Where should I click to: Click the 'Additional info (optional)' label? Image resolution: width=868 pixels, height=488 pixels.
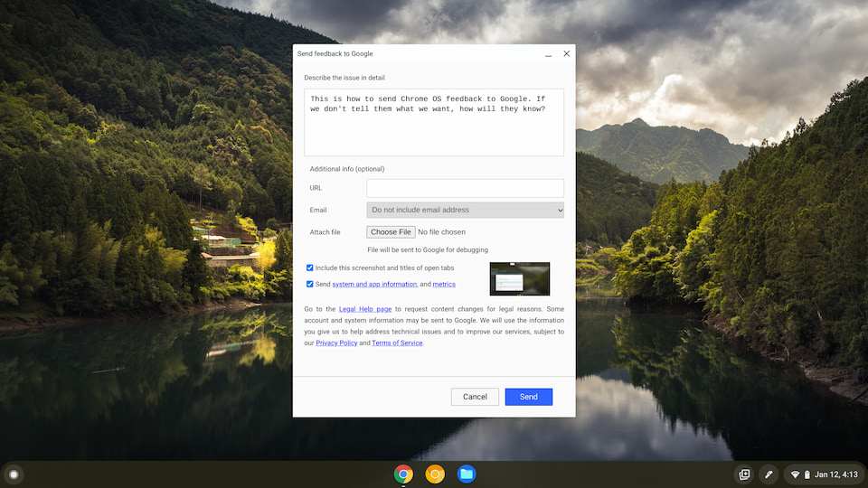click(347, 169)
